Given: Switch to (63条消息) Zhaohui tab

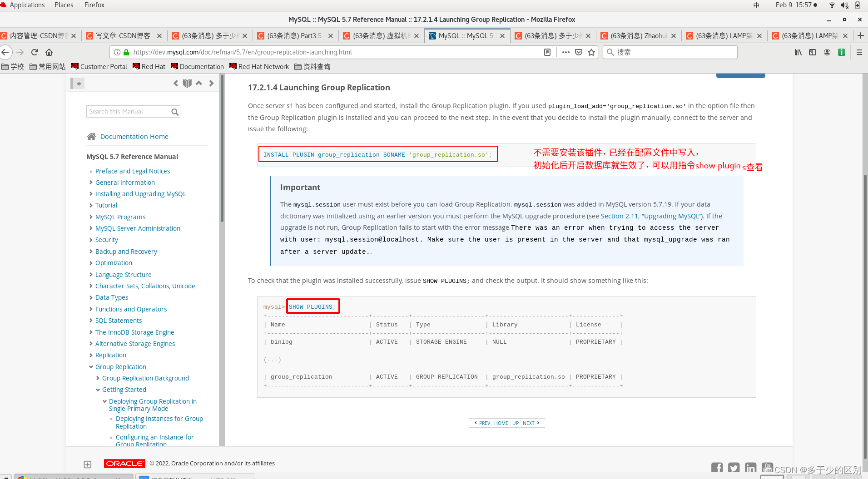Looking at the screenshot, I should 638,36.
